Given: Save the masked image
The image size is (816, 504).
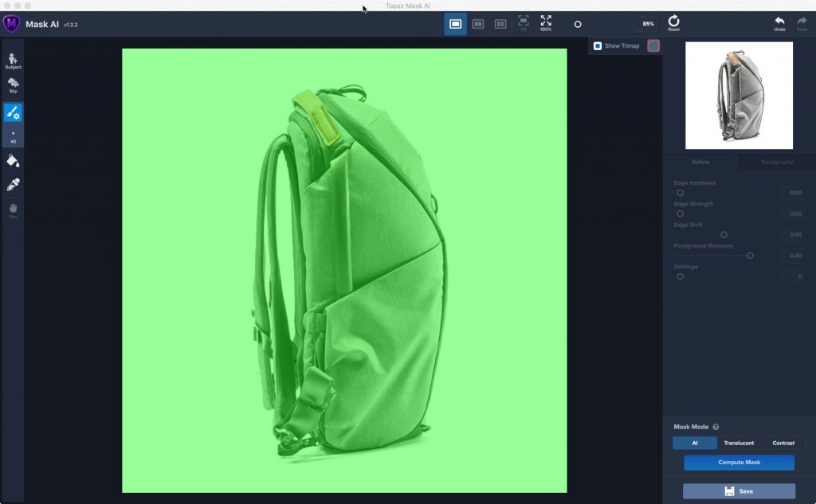Looking at the screenshot, I should [x=739, y=491].
